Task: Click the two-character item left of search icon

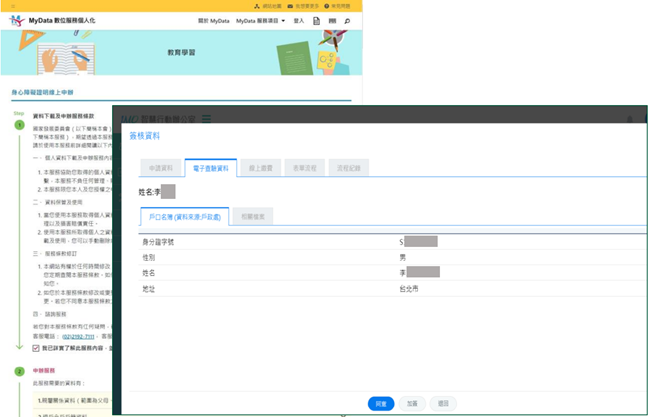Action: tap(332, 21)
